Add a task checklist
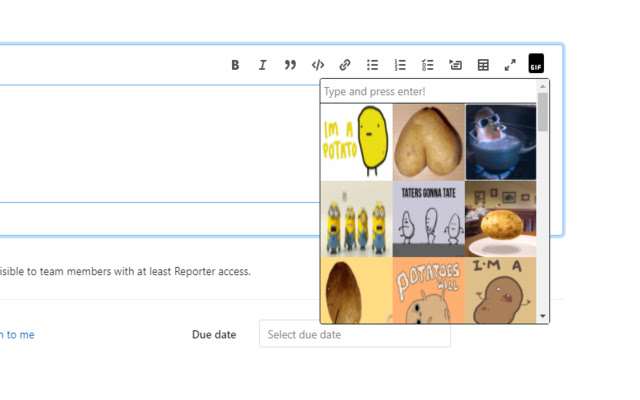This screenshot has width=640, height=400. point(427,65)
